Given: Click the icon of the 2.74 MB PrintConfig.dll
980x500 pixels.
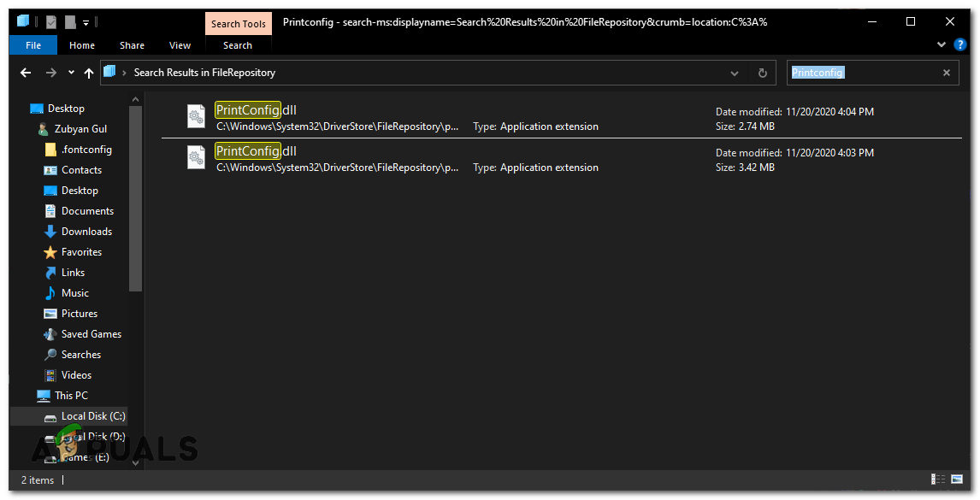Looking at the screenshot, I should coord(196,117).
